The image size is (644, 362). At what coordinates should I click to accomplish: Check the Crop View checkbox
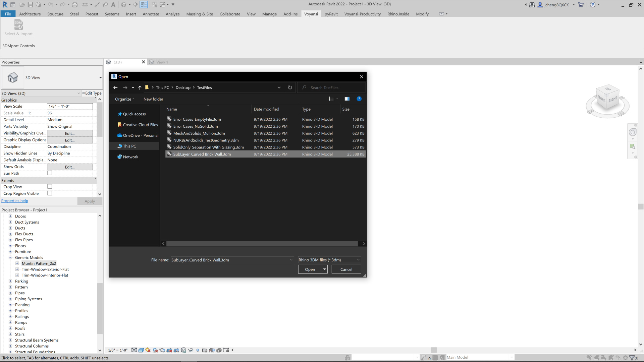(x=50, y=187)
